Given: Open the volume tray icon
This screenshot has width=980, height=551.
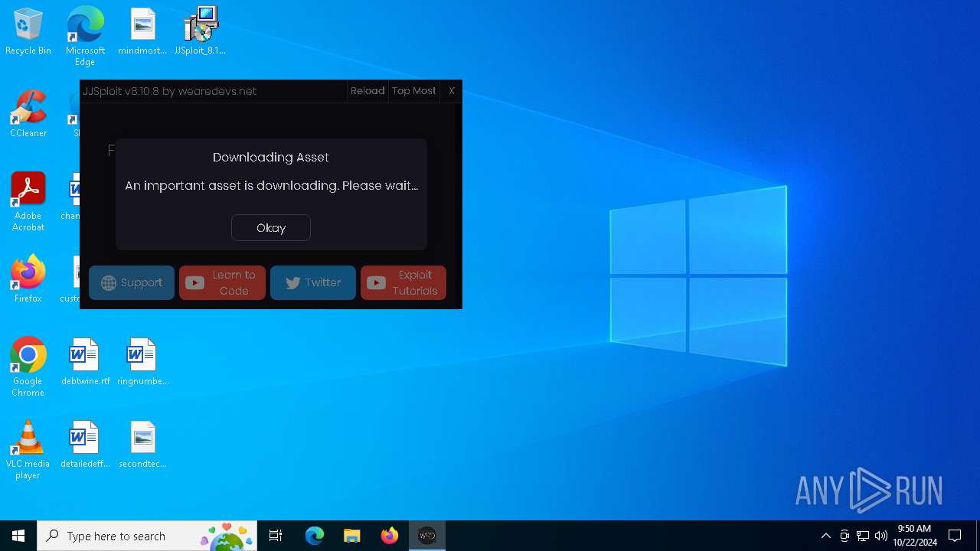Looking at the screenshot, I should point(880,536).
